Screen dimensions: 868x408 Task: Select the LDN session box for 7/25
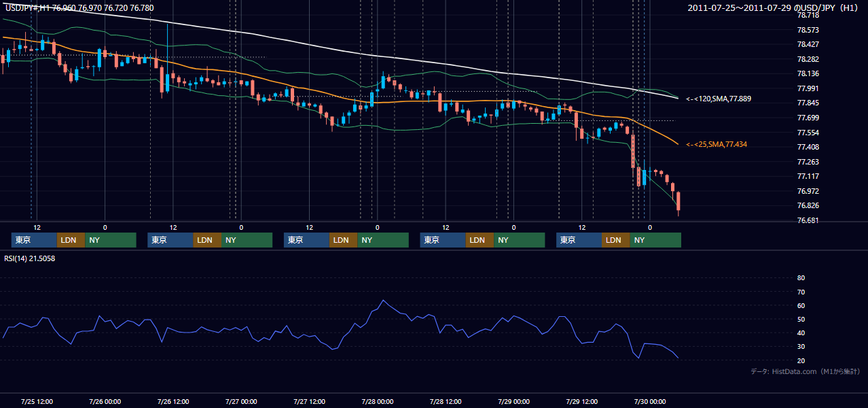(x=71, y=240)
